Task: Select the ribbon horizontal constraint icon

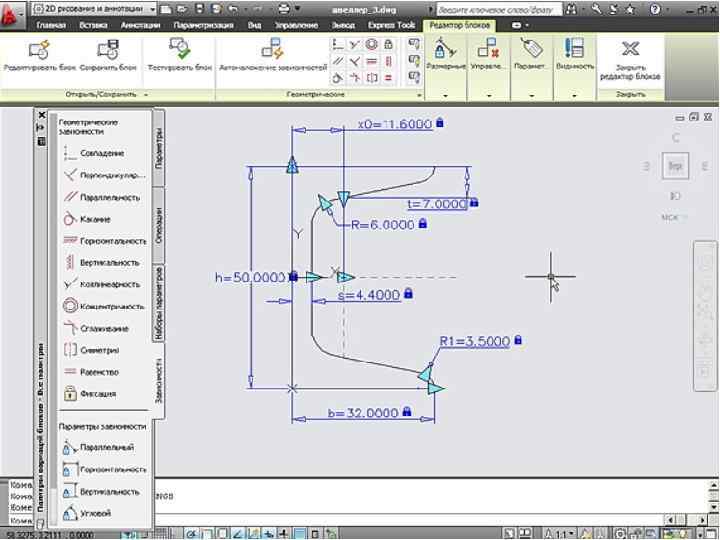Action: (x=371, y=61)
